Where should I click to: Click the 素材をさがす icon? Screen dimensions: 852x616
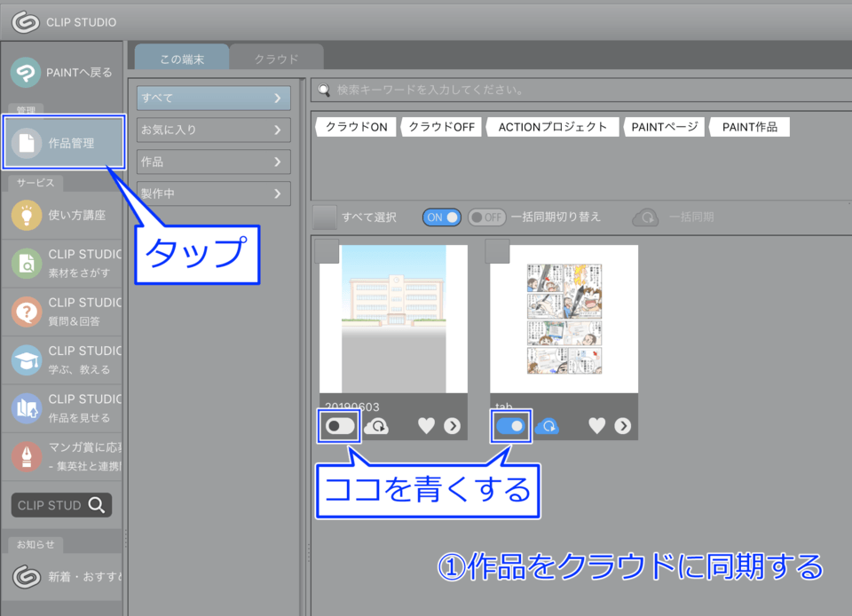(28, 263)
